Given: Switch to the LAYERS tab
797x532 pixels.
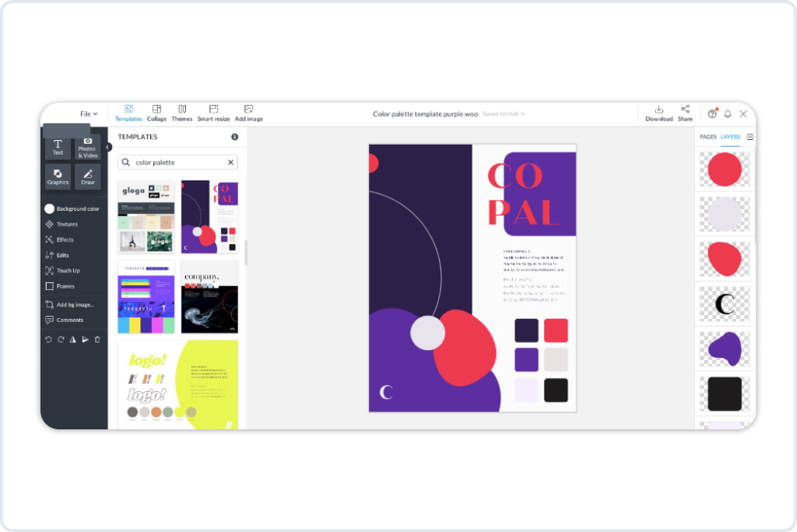Looking at the screenshot, I should click(730, 137).
